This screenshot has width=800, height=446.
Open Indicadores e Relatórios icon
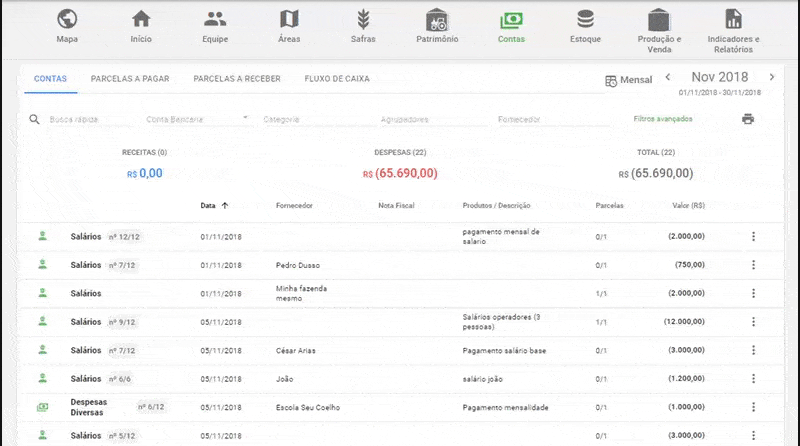tap(733, 19)
